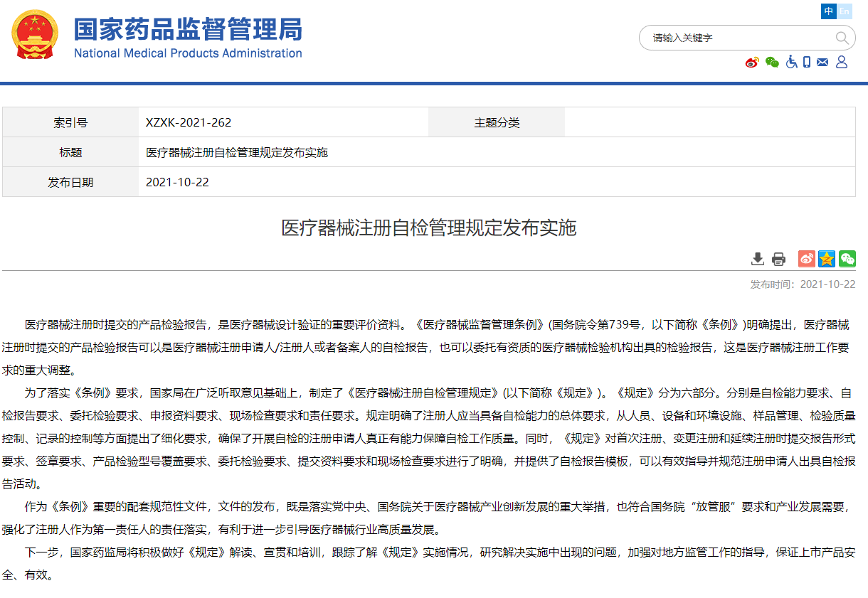The height and width of the screenshot is (598, 868).
Task: Click the index number XZXK-2021-262
Action: (x=189, y=122)
